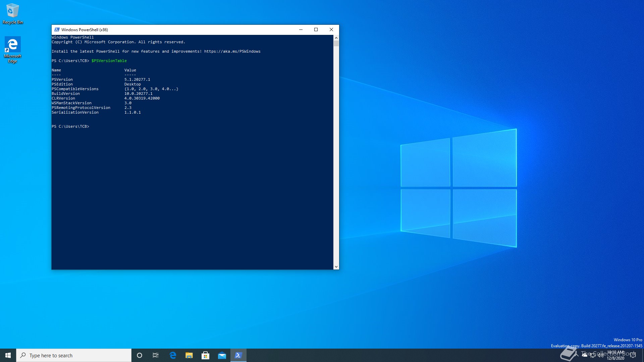Open the Windows Start menu
The width and height of the screenshot is (644, 362).
8,355
